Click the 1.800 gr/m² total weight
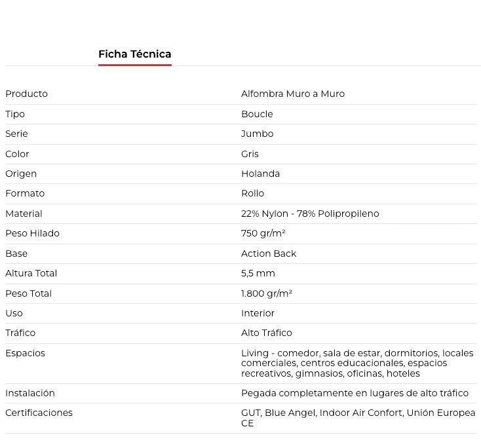Viewport: 481px width, 448px height. (266, 293)
